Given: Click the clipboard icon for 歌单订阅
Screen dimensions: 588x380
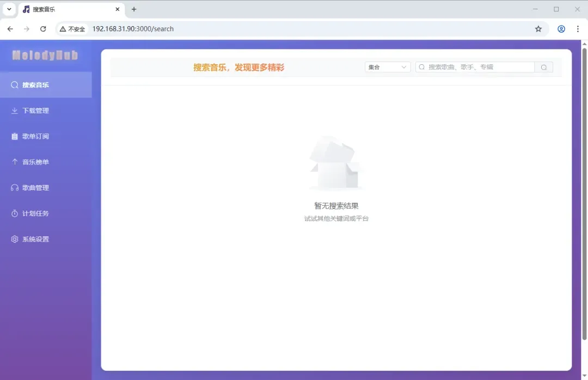Looking at the screenshot, I should 15,137.
